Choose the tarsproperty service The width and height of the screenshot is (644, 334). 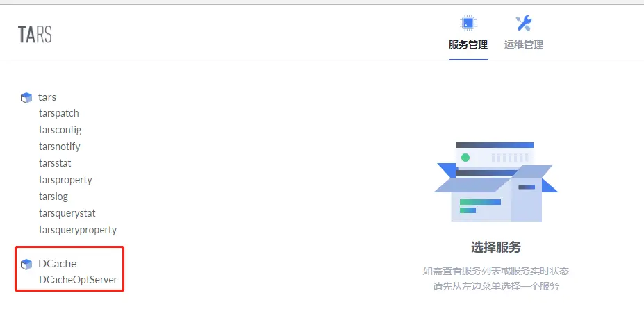tap(65, 180)
